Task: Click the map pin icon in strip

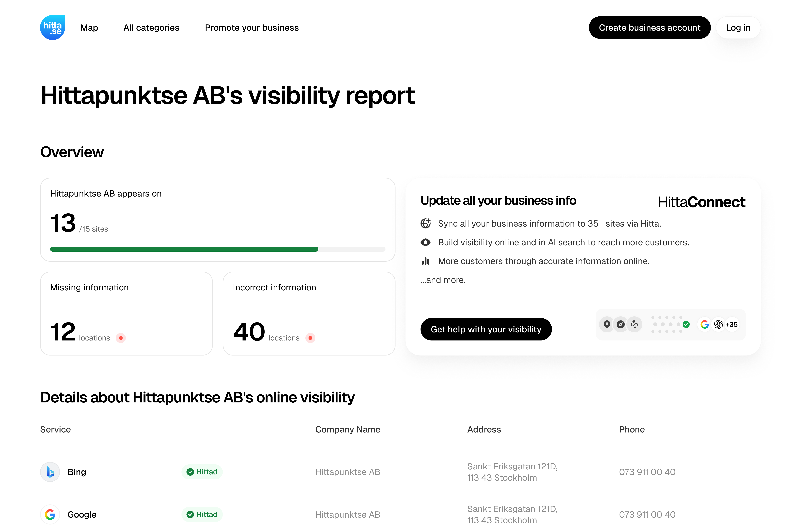Action: pos(607,324)
